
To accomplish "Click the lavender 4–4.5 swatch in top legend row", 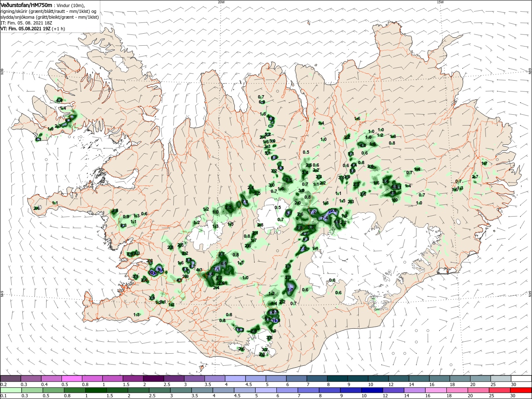I will coord(235,379).
